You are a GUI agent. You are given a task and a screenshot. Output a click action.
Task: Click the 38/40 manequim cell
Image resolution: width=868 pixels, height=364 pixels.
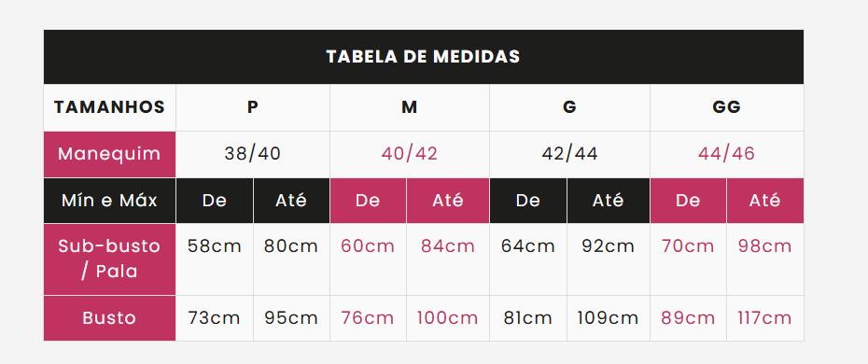(x=253, y=154)
